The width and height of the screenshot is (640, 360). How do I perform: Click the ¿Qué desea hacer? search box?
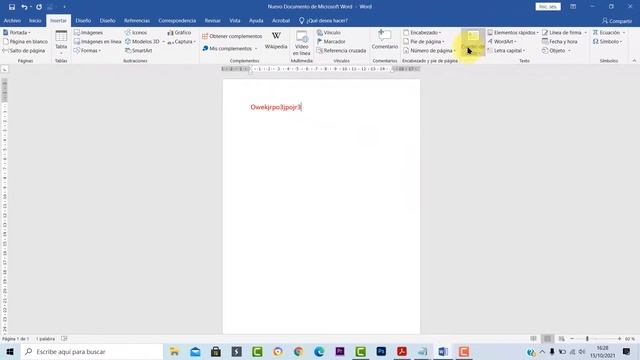pyautogui.click(x=324, y=20)
